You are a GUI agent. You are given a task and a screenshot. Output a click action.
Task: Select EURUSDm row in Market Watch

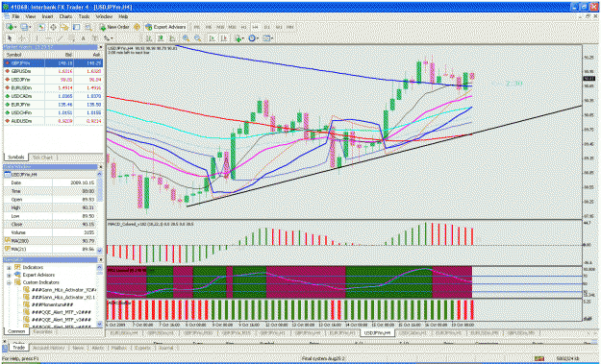tap(53, 88)
